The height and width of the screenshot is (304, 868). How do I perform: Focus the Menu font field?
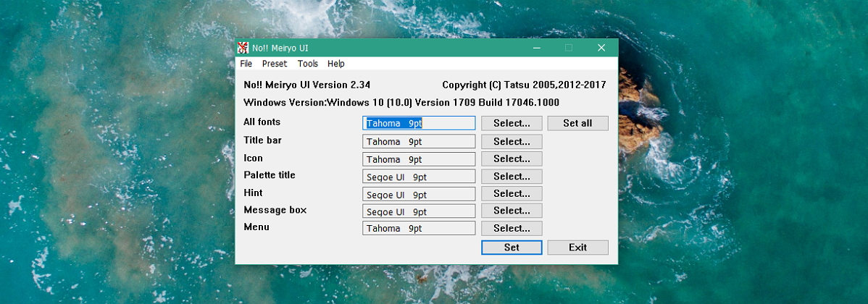419,228
